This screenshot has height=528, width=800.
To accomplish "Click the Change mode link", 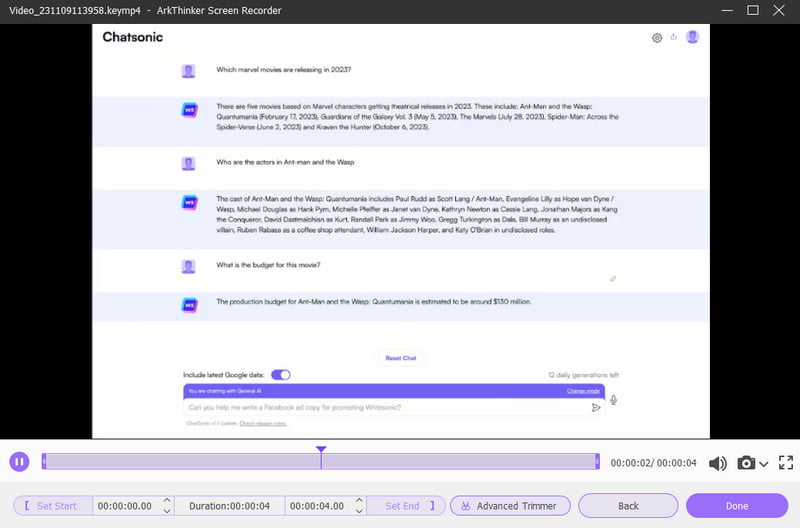I will pos(583,391).
